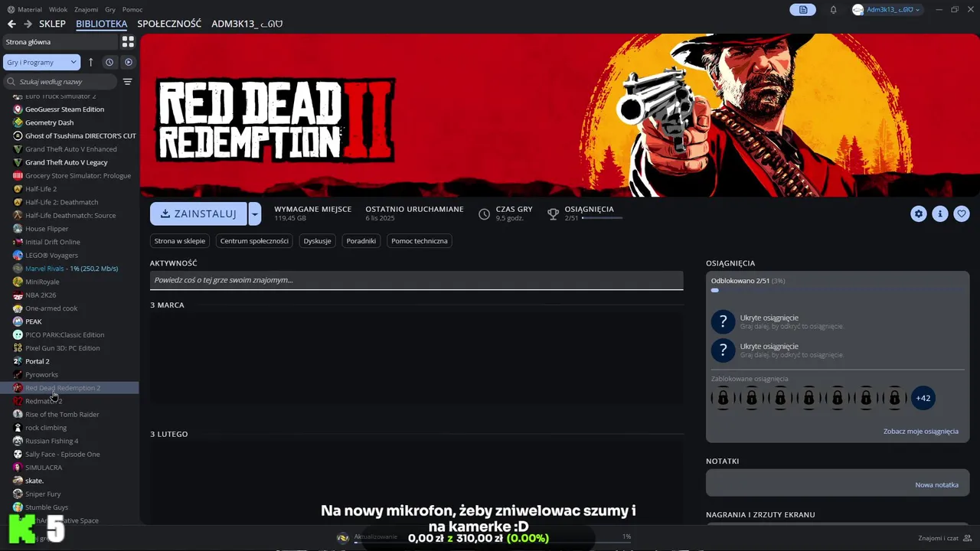Image resolution: width=980 pixels, height=551 pixels.
Task: Click the ZAINSTALUJ button
Action: pyautogui.click(x=198, y=214)
